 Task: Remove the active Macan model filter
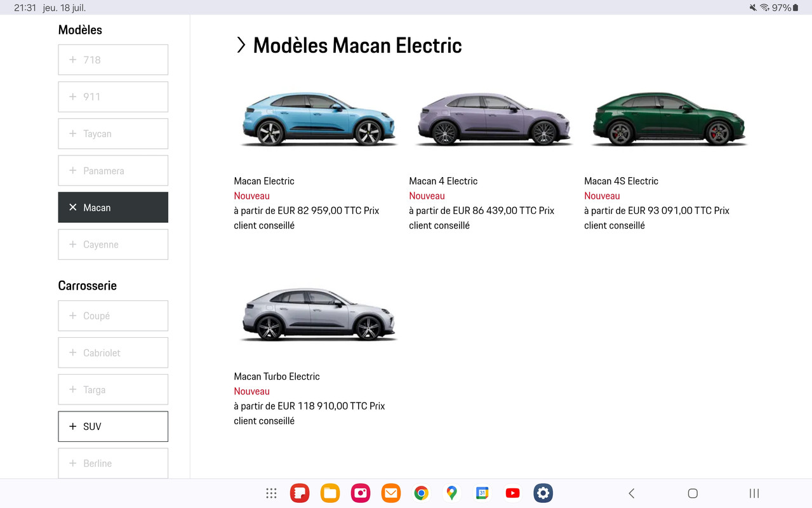[113, 208]
